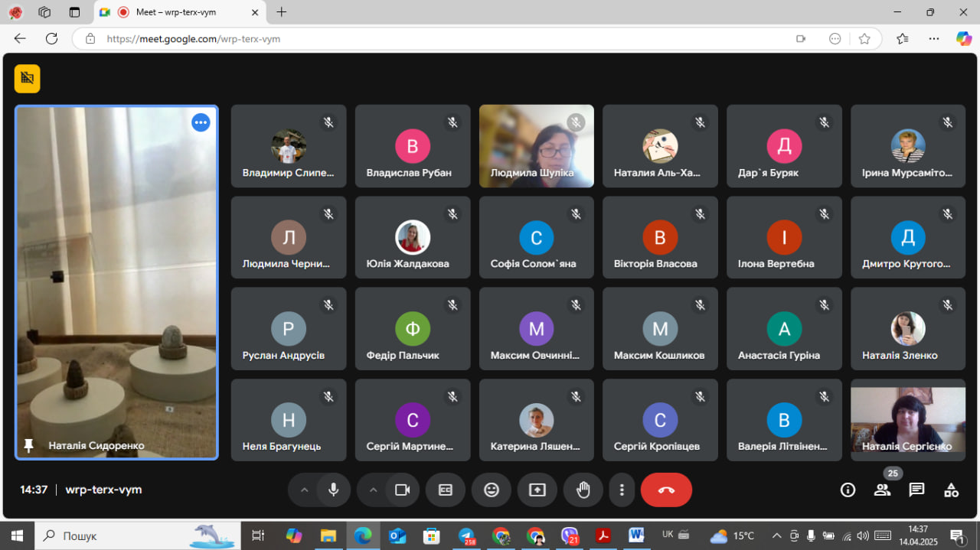
Task: Click Юлія Жалдакова profile avatar
Action: click(x=413, y=238)
